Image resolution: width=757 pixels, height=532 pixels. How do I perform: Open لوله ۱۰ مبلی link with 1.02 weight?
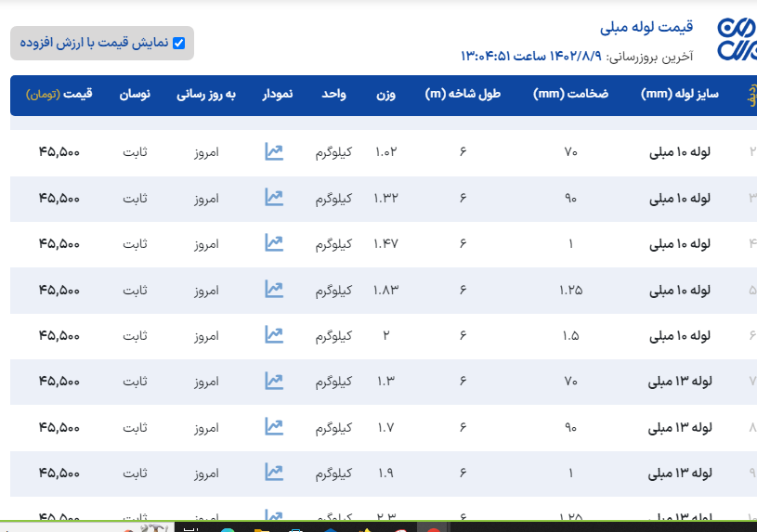[x=680, y=151]
